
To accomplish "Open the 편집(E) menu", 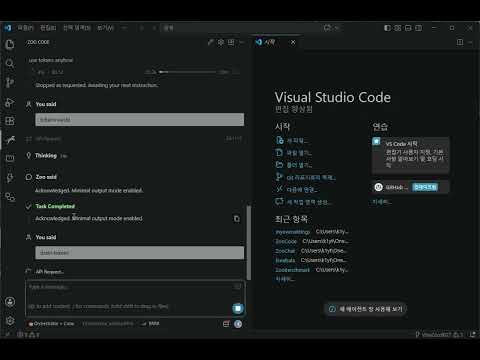I will pos(48,28).
